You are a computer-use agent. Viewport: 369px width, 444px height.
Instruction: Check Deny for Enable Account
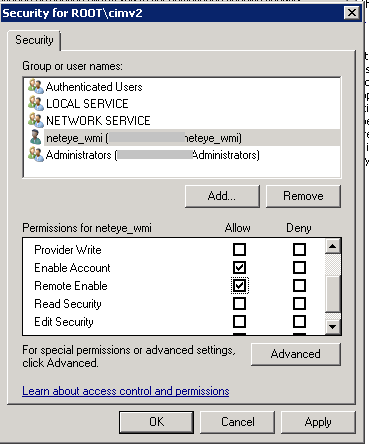pyautogui.click(x=299, y=267)
